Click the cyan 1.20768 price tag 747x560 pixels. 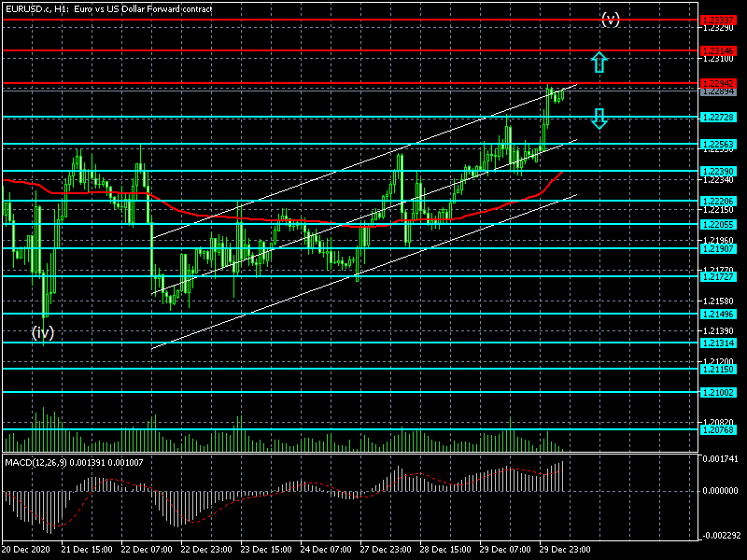click(718, 430)
